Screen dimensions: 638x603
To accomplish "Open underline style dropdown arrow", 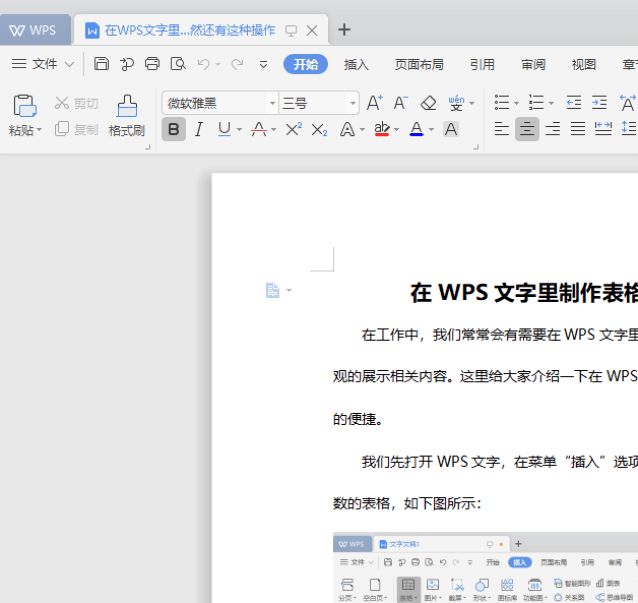I will pos(239,130).
